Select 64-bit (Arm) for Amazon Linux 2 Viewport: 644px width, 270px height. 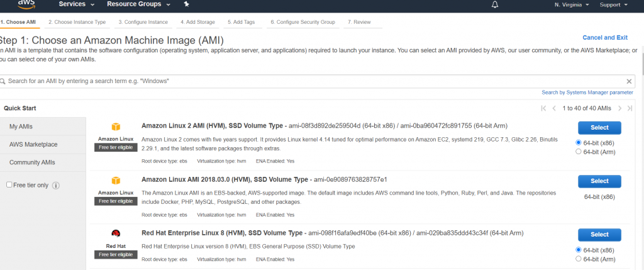[579, 152]
